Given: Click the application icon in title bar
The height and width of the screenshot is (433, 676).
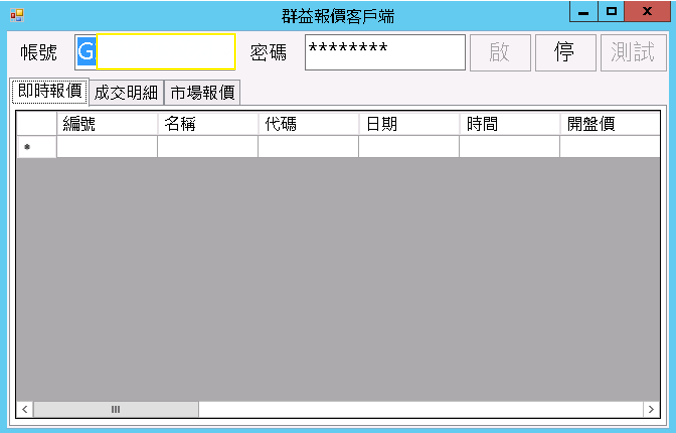Looking at the screenshot, I should [x=17, y=16].
